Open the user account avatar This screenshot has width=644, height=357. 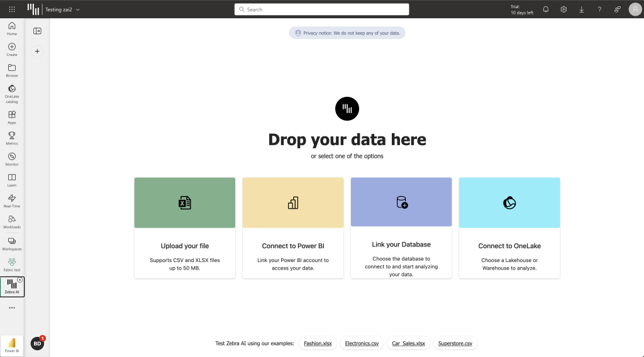tap(635, 9)
